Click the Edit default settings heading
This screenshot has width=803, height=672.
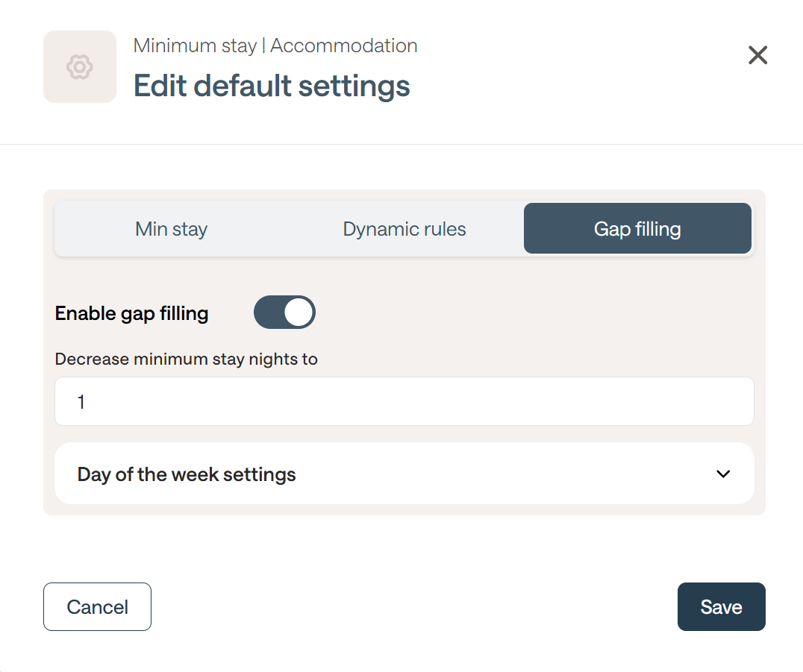click(x=272, y=86)
